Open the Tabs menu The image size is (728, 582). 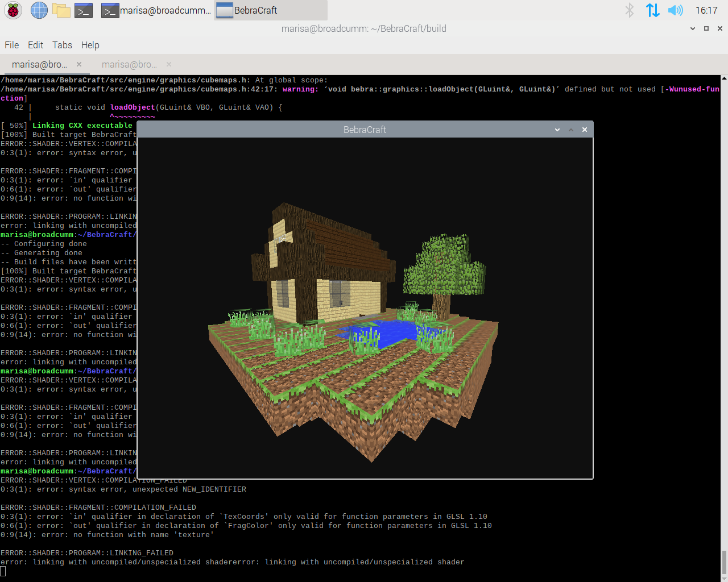click(62, 45)
